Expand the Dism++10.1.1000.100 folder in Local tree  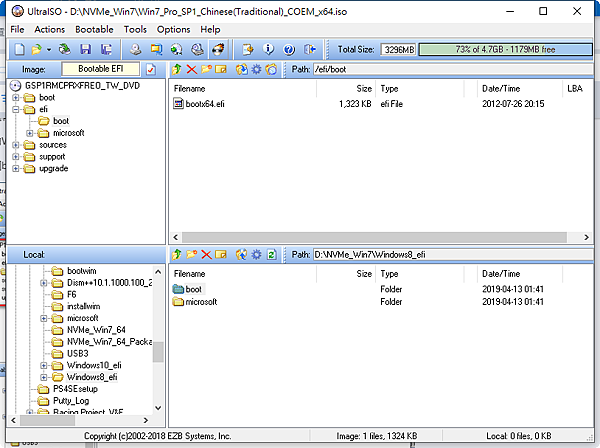tap(44, 283)
